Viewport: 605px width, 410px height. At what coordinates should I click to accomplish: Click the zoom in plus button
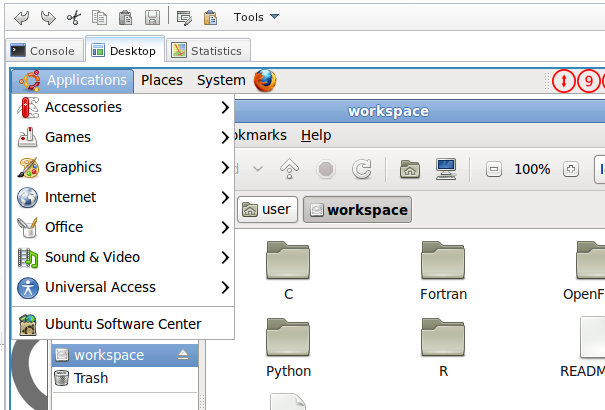coord(571,169)
